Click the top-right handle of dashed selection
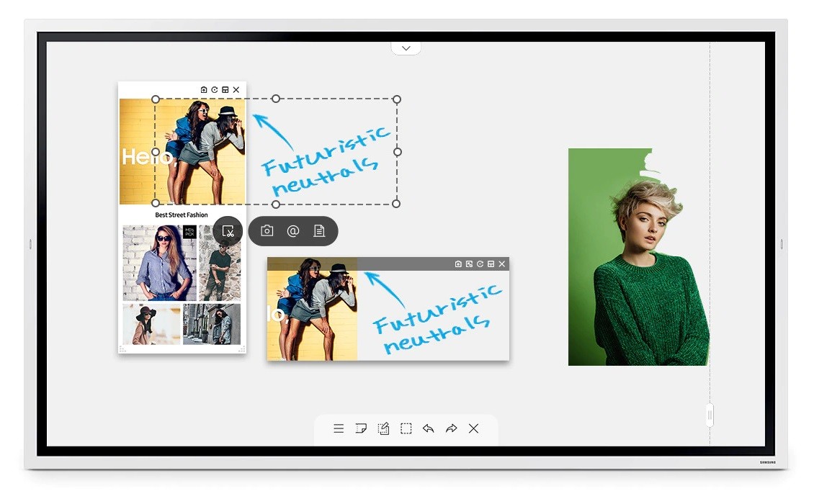This screenshot has height=504, width=814. tap(397, 99)
